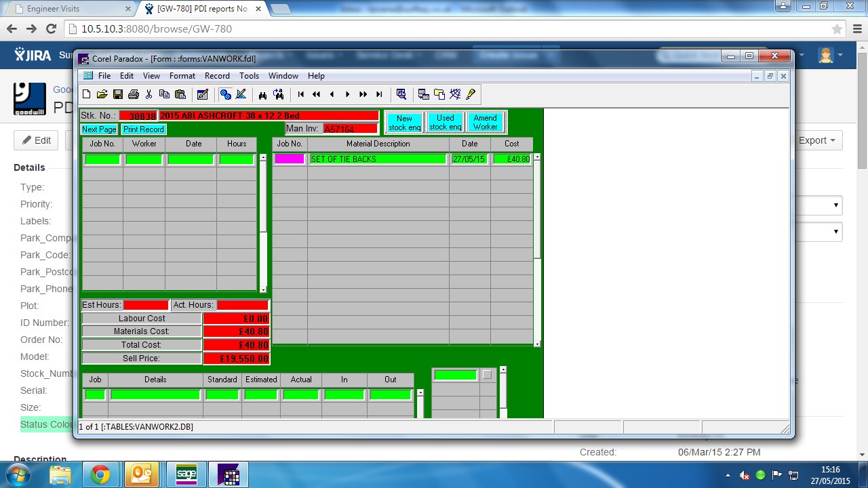Viewport: 868px width, 488px height.
Task: Click the New stock enq button
Action: click(x=405, y=123)
